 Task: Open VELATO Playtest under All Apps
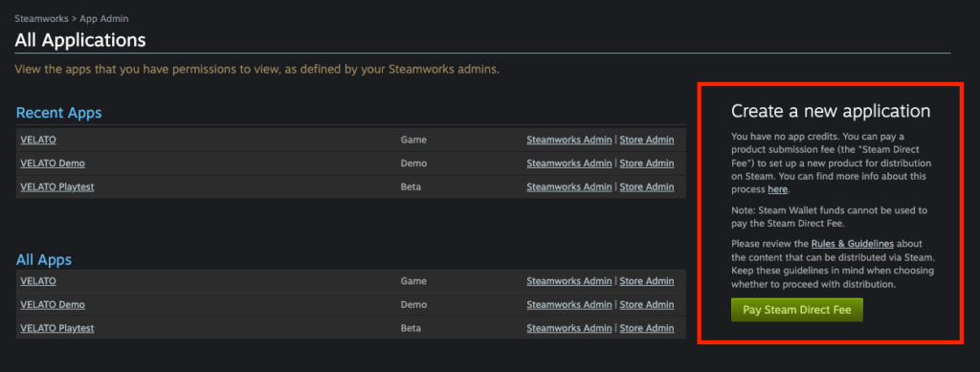pos(56,328)
